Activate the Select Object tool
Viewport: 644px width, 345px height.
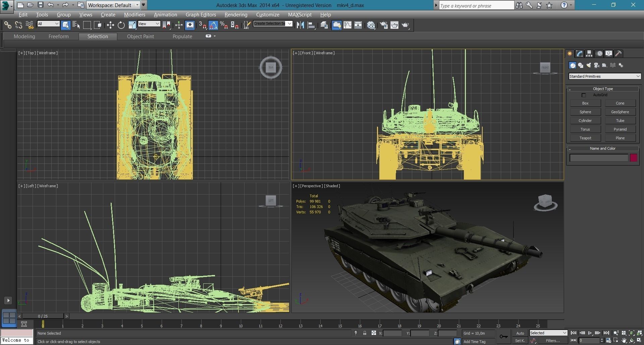[65, 25]
